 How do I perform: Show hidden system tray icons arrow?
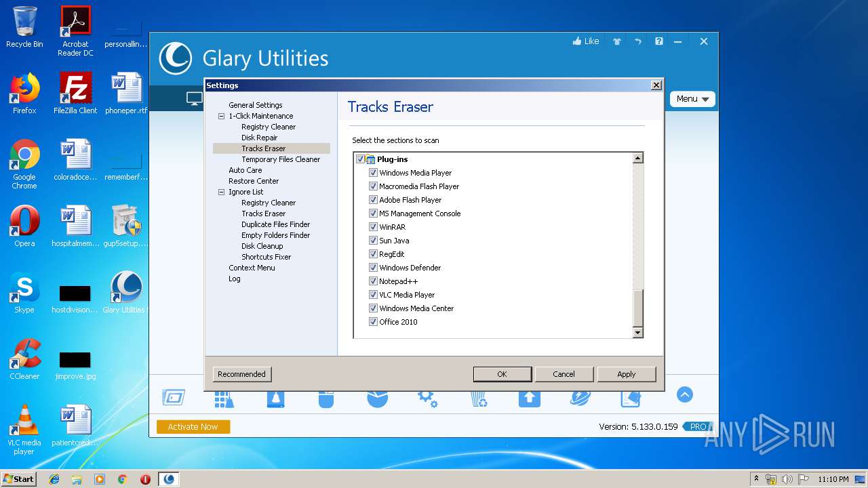tap(756, 479)
